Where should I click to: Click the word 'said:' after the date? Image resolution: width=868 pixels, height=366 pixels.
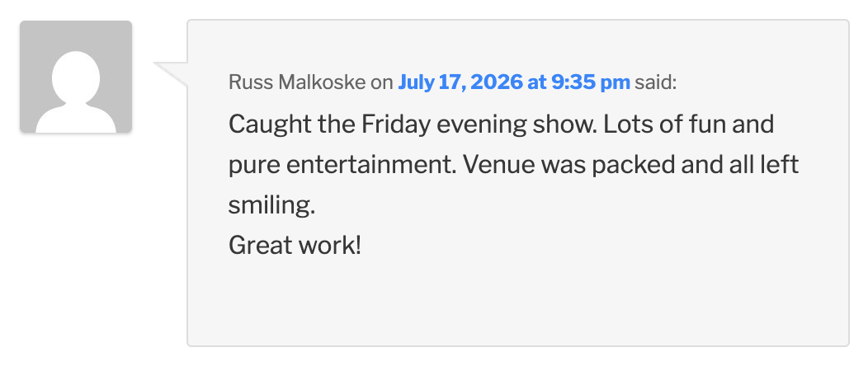click(x=655, y=83)
